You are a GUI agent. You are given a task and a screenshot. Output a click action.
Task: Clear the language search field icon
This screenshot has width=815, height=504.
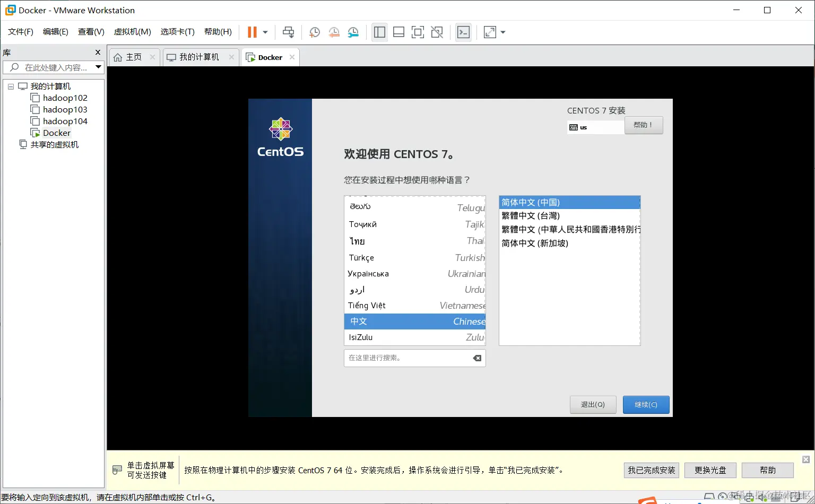pyautogui.click(x=477, y=358)
